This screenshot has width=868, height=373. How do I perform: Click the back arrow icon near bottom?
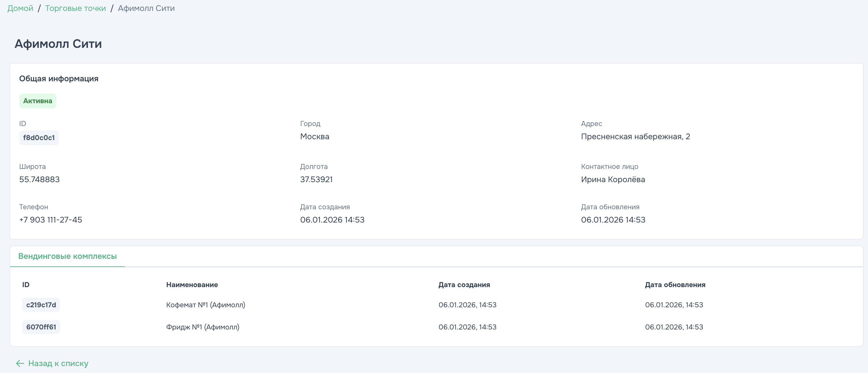tap(20, 363)
